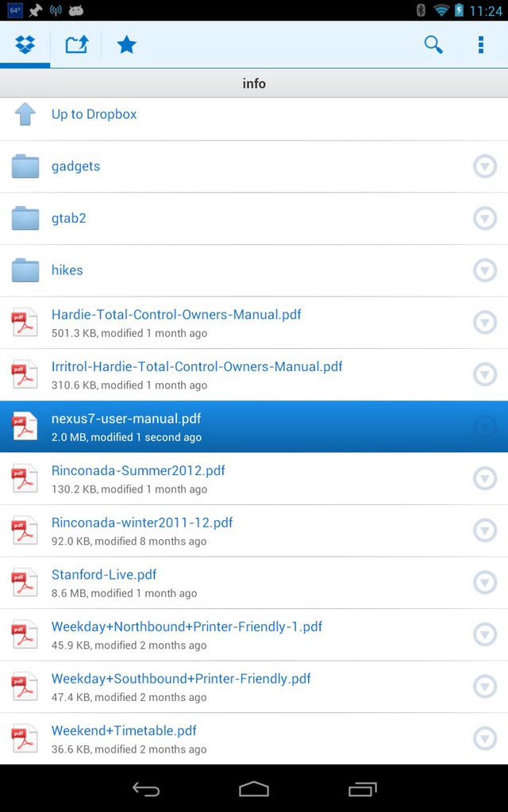508x812 pixels.
Task: Tap PDF icon of Stanford-Live.pdf
Action: (25, 582)
